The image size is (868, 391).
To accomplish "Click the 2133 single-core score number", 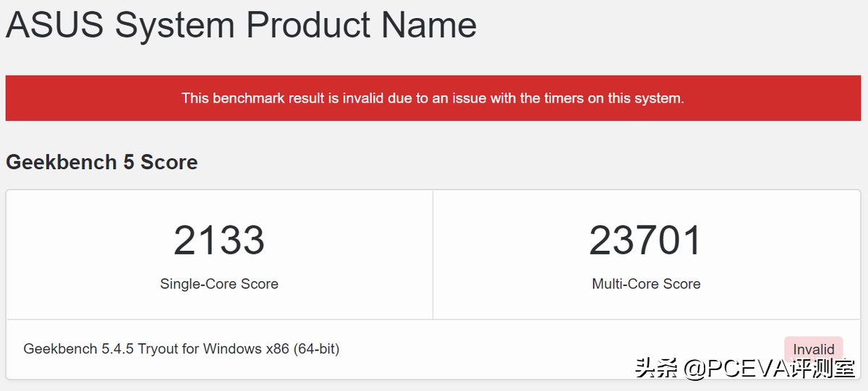I will coord(219,241).
